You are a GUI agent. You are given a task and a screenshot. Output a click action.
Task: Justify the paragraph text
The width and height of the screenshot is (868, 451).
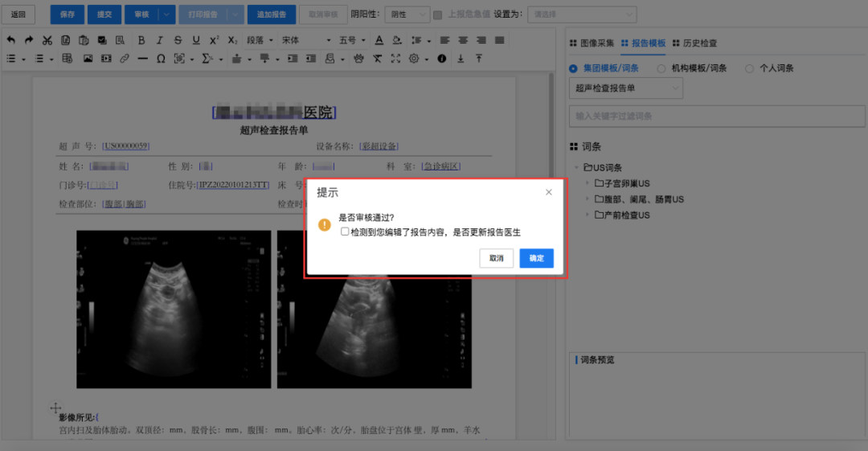[x=499, y=40]
